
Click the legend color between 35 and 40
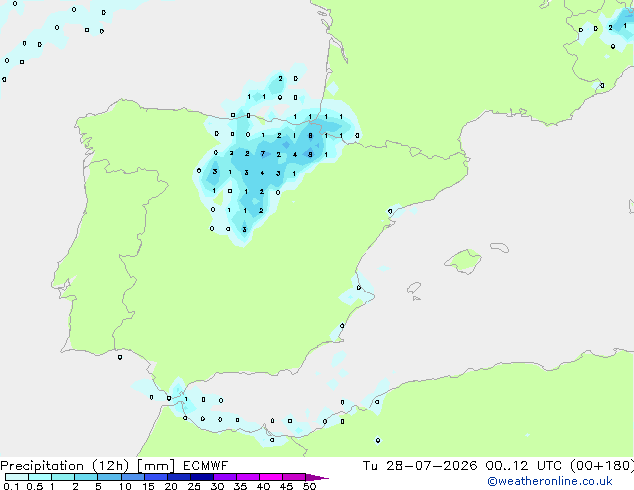click(248, 477)
